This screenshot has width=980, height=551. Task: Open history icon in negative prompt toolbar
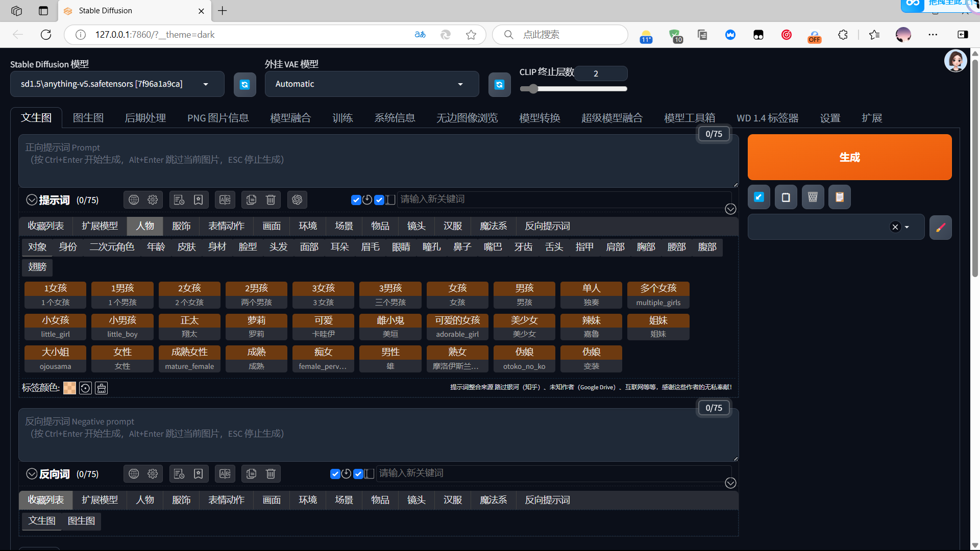click(179, 474)
